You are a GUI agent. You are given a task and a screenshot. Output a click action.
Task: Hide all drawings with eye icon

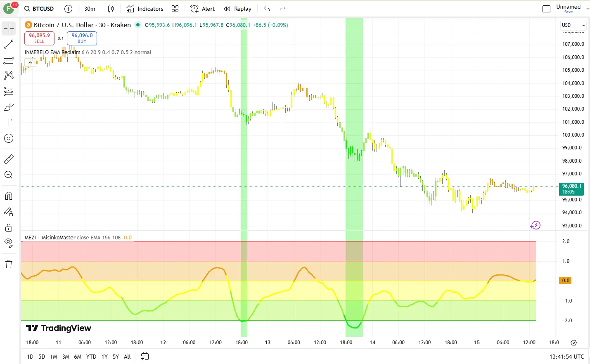point(9,243)
